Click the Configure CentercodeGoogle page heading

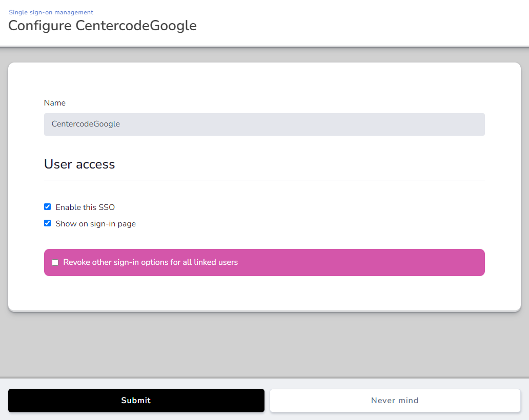pos(103,26)
